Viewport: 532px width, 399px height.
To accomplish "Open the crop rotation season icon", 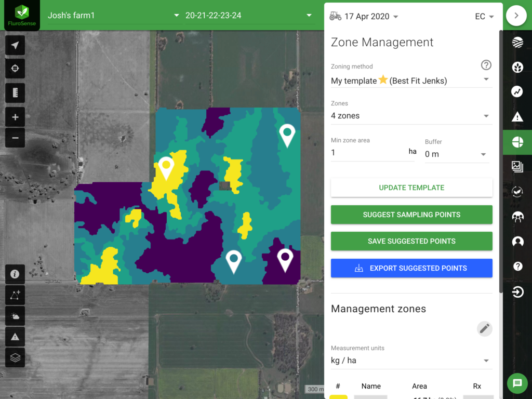I will (x=517, y=192).
